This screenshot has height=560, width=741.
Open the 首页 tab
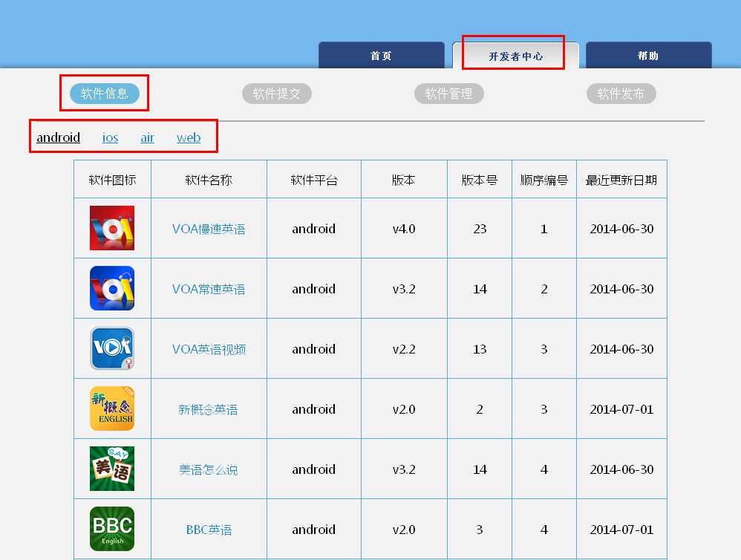click(382, 56)
